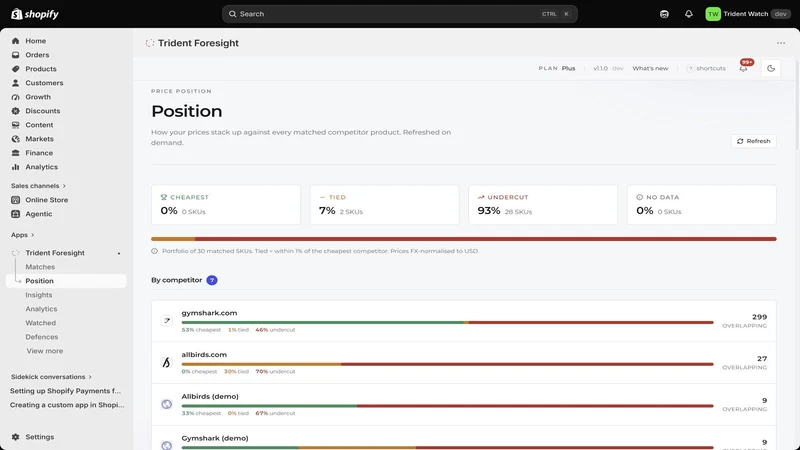Click the Plan Plus label
The height and width of the screenshot is (450, 800).
[557, 68]
